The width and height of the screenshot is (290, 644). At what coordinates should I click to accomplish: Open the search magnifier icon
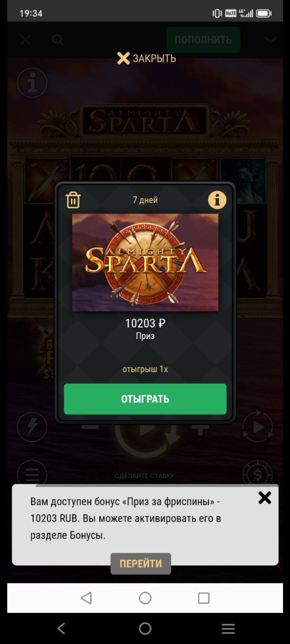pyautogui.click(x=58, y=40)
